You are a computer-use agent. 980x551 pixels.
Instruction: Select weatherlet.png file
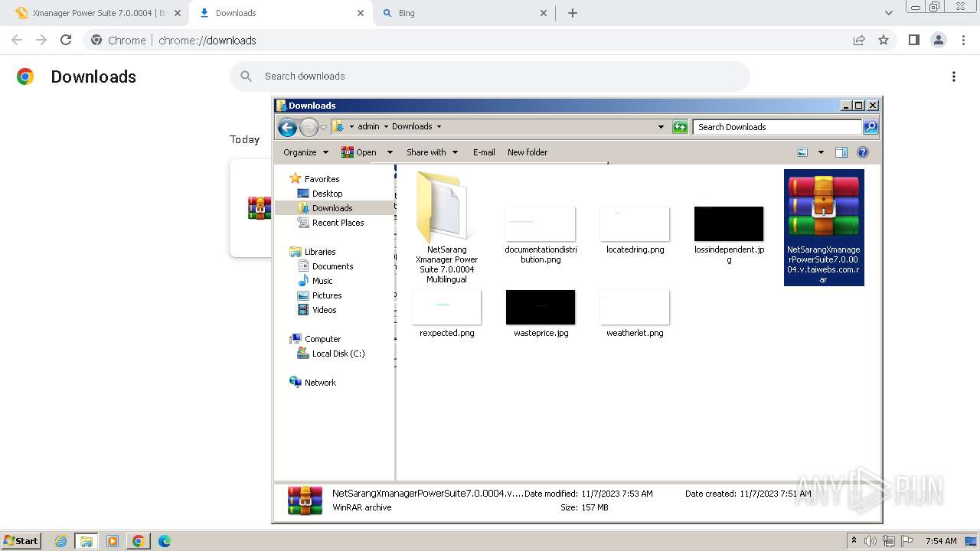(x=635, y=314)
